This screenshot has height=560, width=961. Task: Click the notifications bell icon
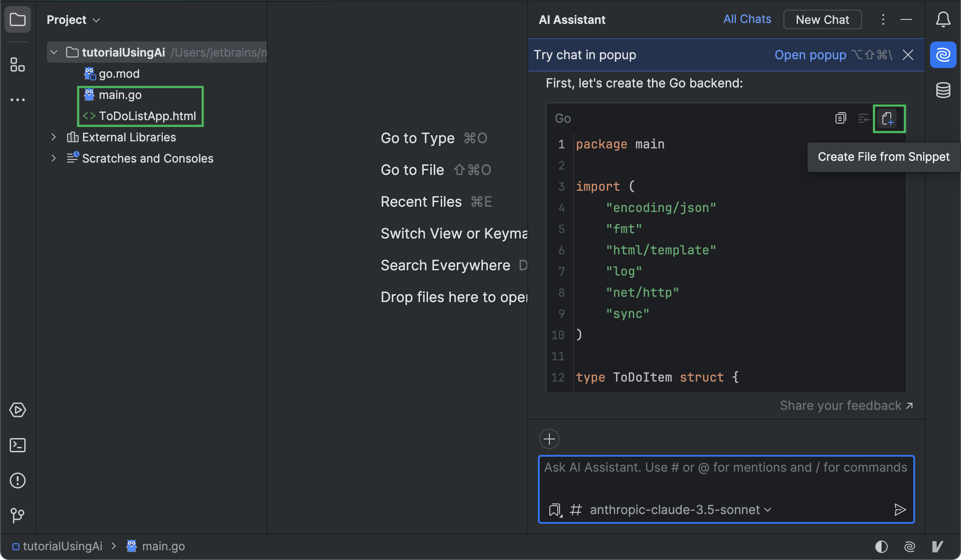click(x=943, y=19)
